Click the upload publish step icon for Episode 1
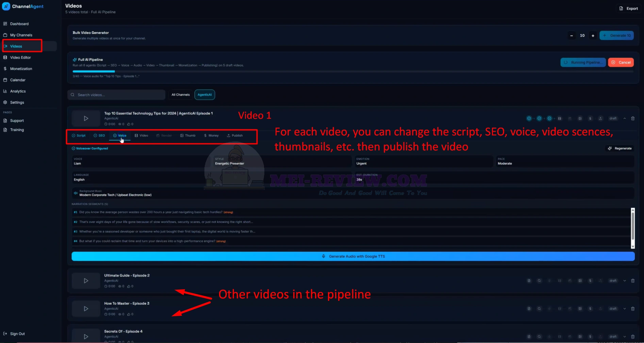 (600, 118)
